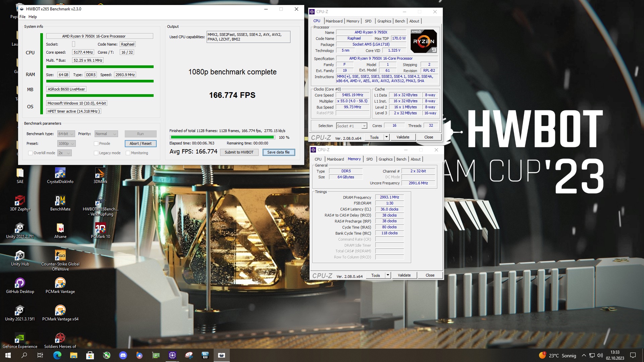Open the Windows Start menu
The height and width of the screenshot is (362, 644).
8,355
